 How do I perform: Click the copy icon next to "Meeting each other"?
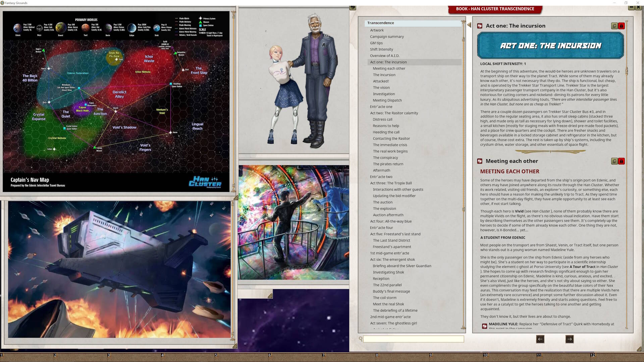click(x=614, y=161)
